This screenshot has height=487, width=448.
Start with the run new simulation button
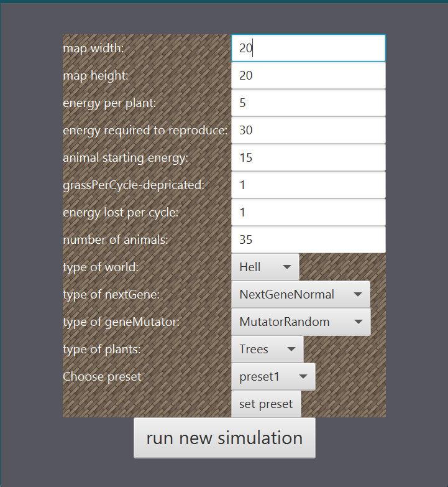(x=224, y=438)
